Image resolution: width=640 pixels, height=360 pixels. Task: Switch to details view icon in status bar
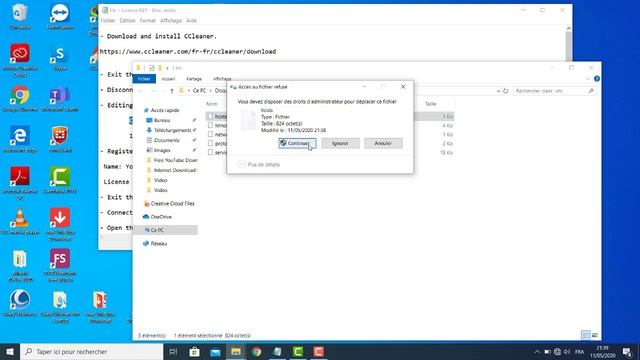click(x=586, y=336)
